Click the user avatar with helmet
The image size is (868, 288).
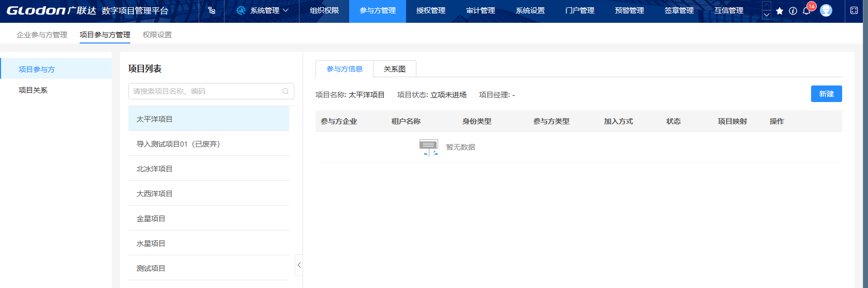point(826,10)
